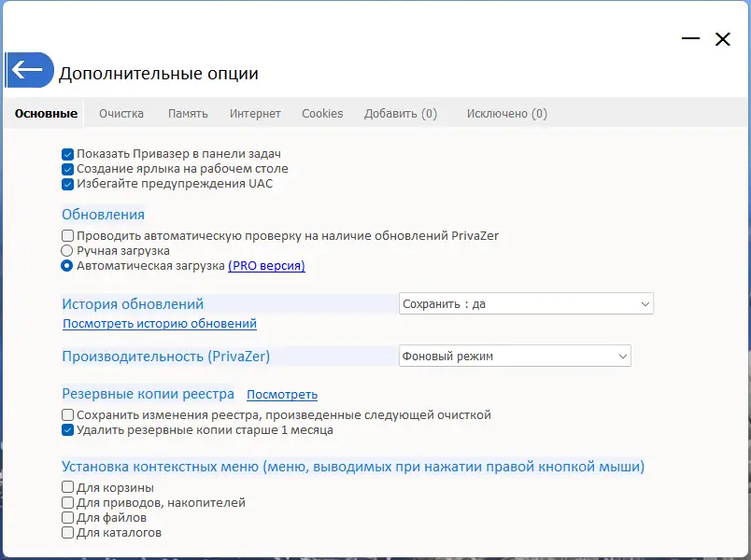Check the Для файлов option

[x=66, y=517]
